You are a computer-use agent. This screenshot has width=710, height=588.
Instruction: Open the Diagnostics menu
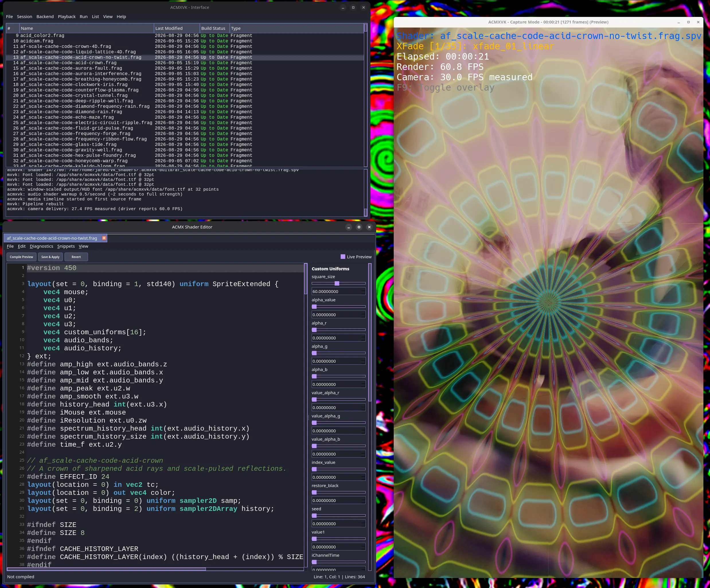tap(41, 246)
